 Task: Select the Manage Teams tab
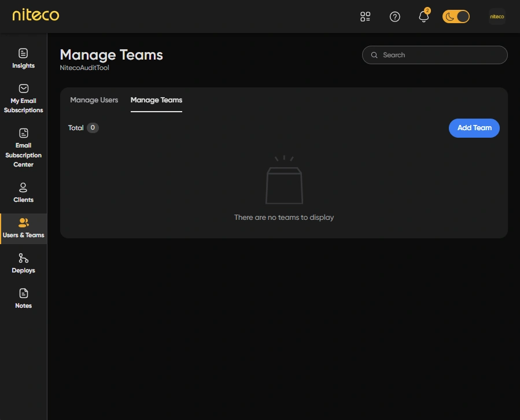pos(156,100)
